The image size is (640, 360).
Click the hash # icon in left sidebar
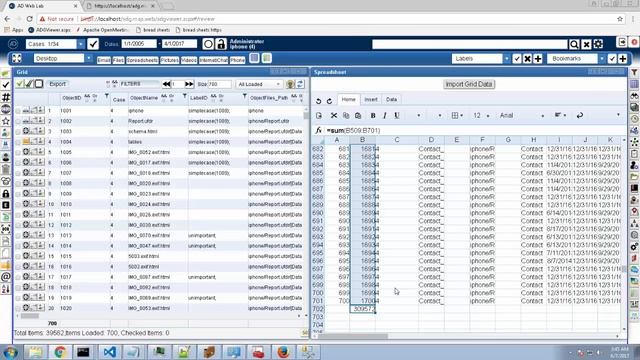coord(6,97)
